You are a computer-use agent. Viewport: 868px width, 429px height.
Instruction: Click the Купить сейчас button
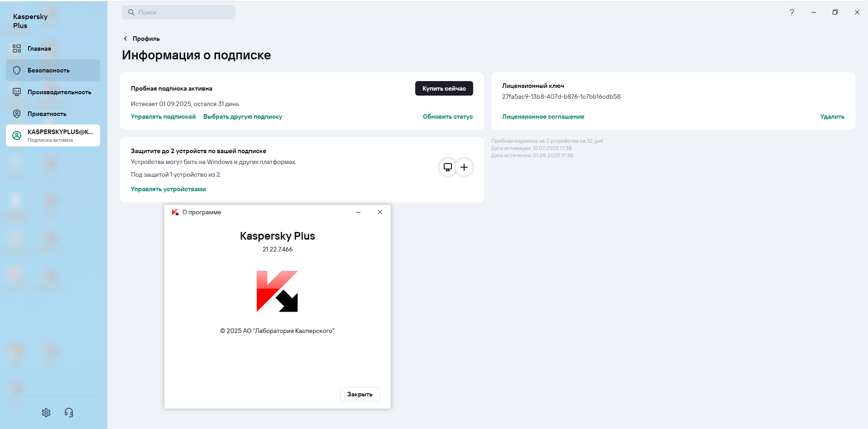(x=444, y=88)
